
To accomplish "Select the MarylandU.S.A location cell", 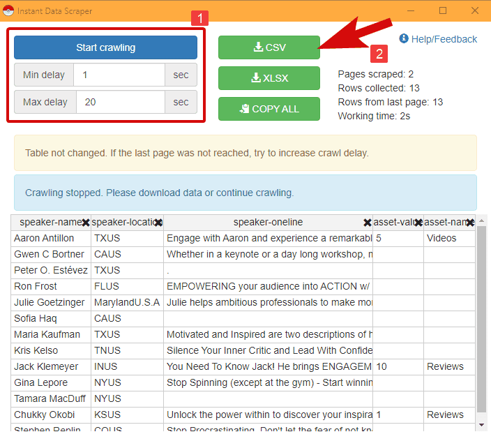I will pyautogui.click(x=127, y=303).
